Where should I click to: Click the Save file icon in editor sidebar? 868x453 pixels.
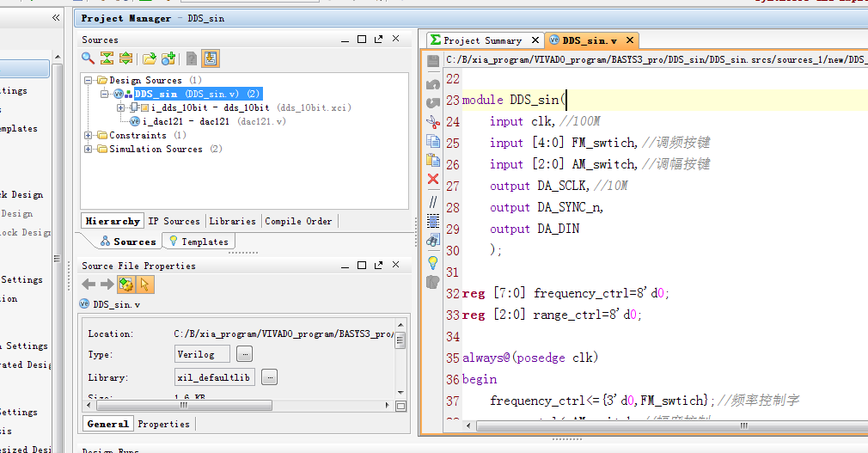click(x=432, y=62)
